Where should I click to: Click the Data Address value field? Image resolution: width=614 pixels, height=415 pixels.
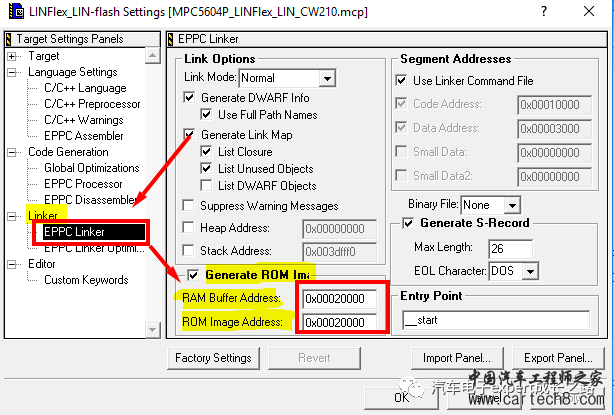[554, 129]
